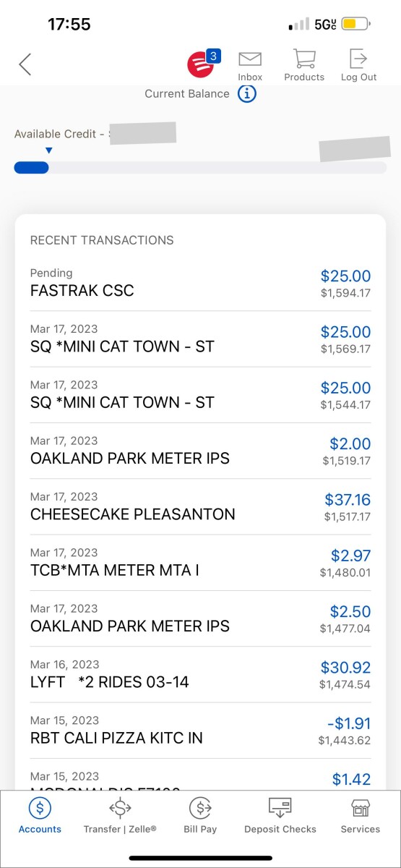Tap the Current Balance info icon

pyautogui.click(x=247, y=93)
